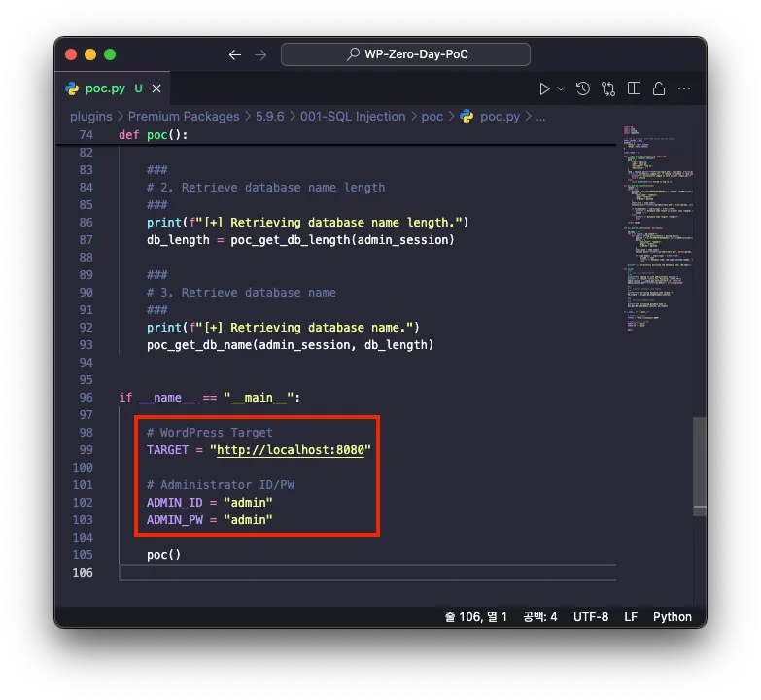Open the editor more actions menu

(x=684, y=88)
